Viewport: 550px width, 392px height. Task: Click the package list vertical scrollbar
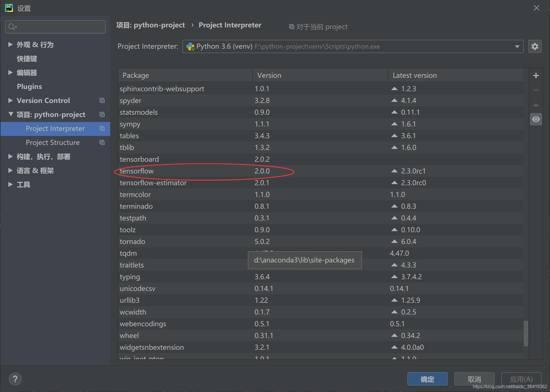(x=526, y=333)
